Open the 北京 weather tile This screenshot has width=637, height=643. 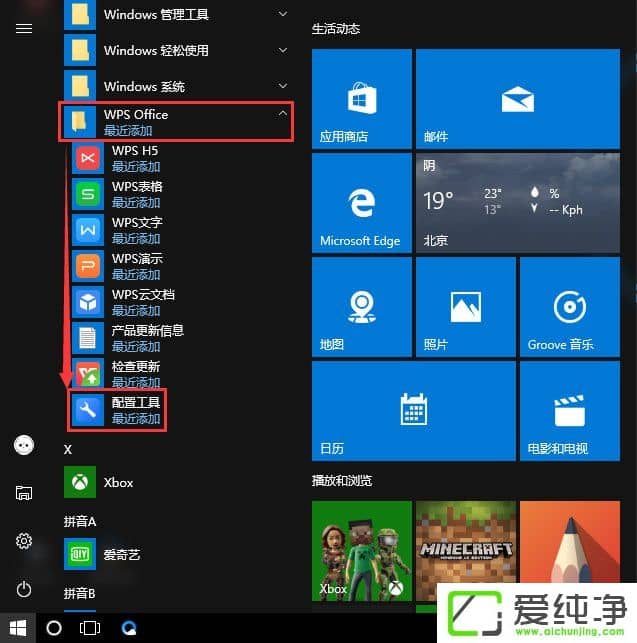click(518, 203)
